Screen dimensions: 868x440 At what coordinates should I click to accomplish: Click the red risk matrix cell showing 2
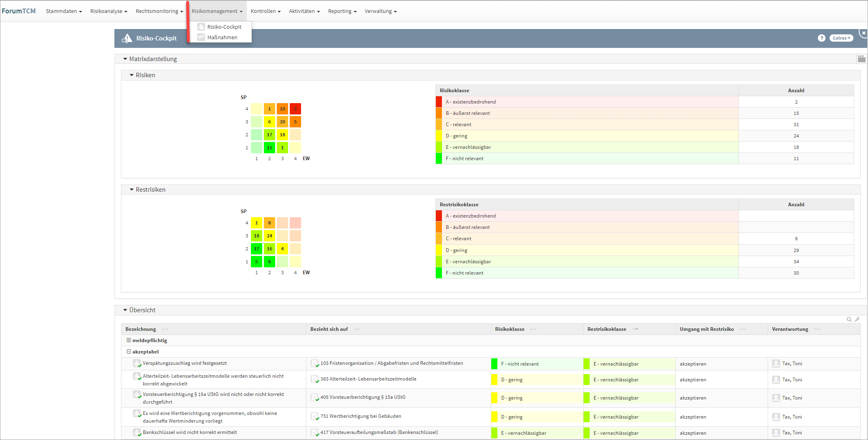coord(295,109)
